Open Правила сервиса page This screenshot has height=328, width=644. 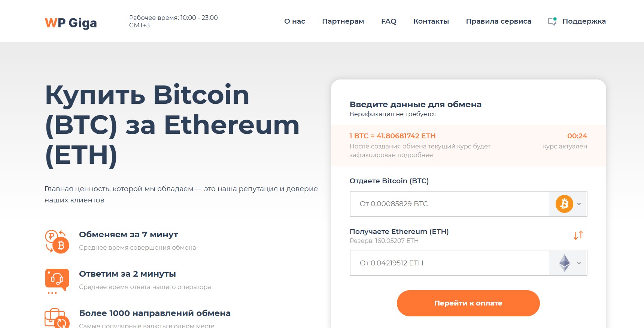tap(498, 21)
